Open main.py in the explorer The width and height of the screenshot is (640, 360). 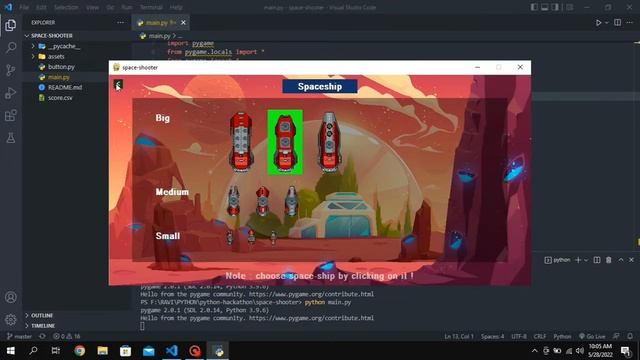pos(59,77)
